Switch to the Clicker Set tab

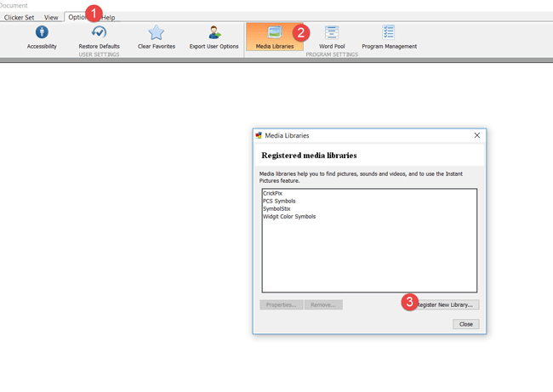[x=20, y=17]
